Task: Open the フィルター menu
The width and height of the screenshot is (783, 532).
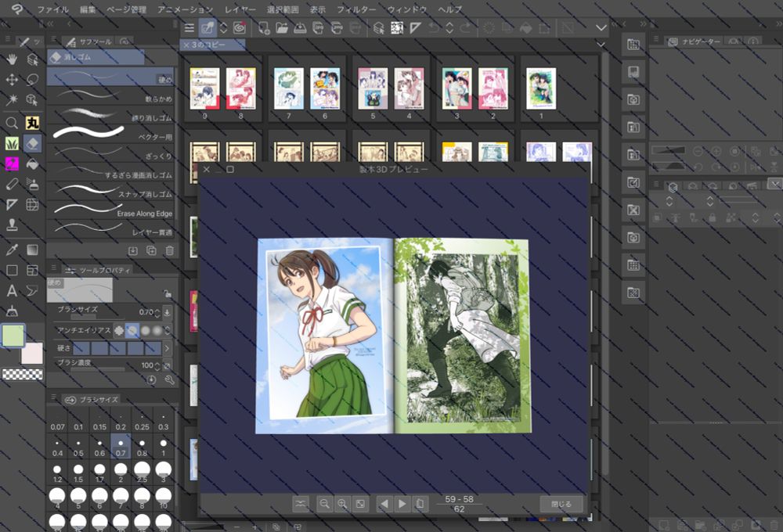Action: pos(356,9)
